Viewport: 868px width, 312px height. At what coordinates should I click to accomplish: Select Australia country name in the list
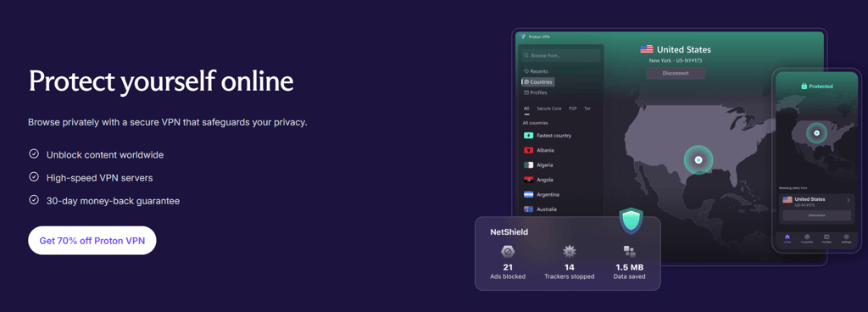pyautogui.click(x=547, y=209)
